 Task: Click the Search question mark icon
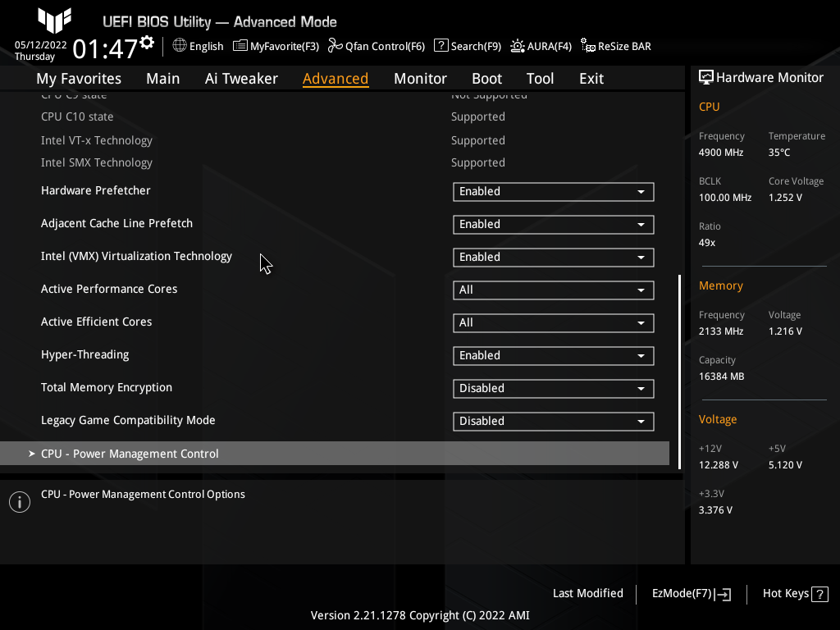point(441,46)
